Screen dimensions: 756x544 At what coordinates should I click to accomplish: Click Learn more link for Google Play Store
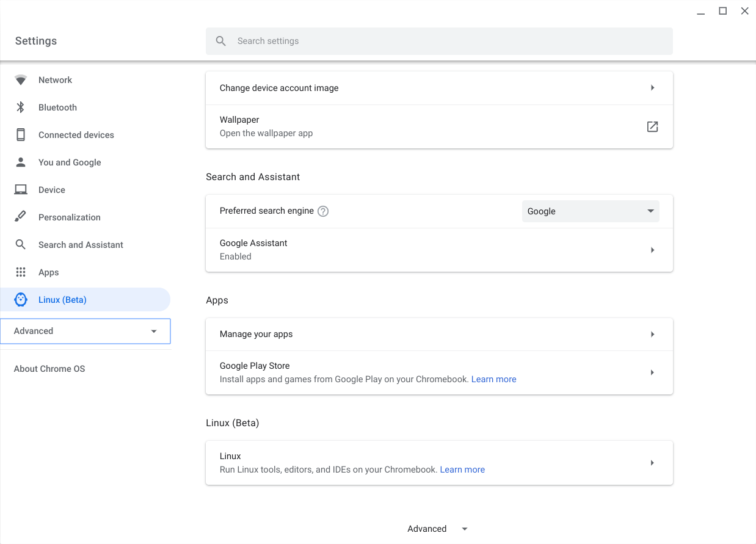[x=493, y=379]
